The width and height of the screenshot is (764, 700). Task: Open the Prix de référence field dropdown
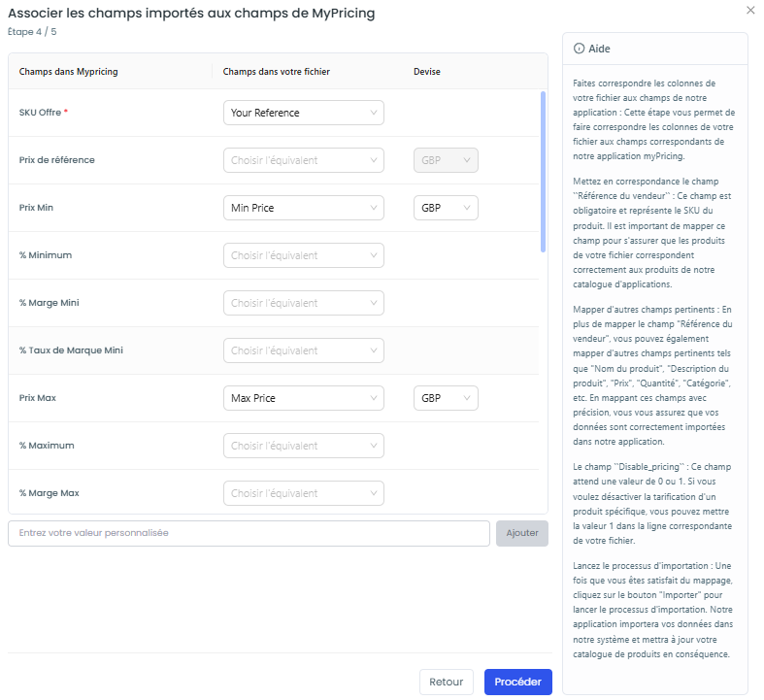coord(303,160)
